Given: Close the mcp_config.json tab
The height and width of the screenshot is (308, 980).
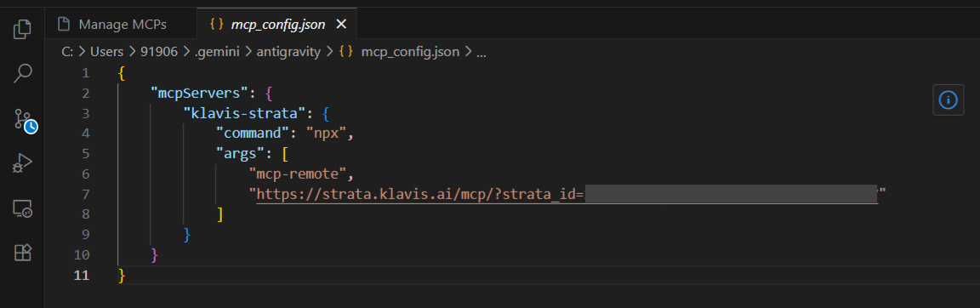Looking at the screenshot, I should tap(341, 25).
